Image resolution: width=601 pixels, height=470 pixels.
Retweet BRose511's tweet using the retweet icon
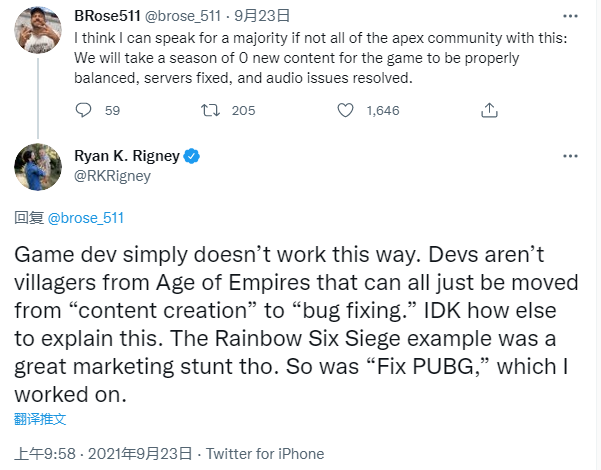coord(211,110)
